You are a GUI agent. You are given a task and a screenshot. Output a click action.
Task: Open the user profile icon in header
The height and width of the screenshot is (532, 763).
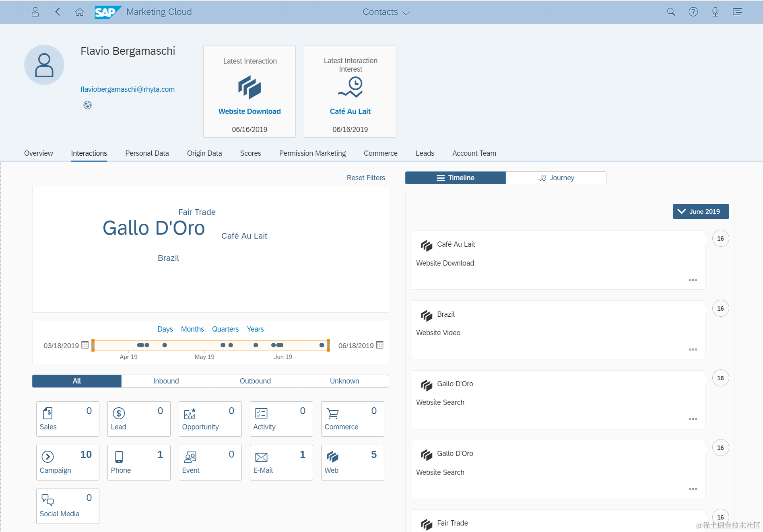click(35, 12)
